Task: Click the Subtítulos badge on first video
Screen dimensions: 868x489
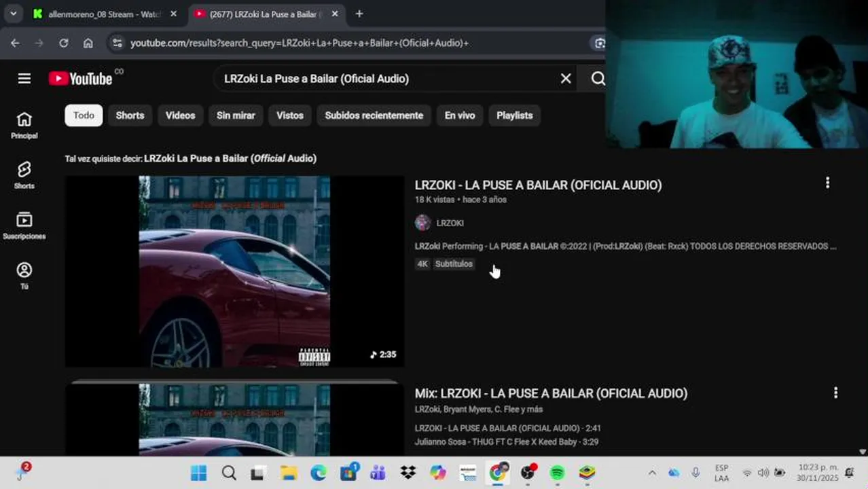Action: (x=454, y=264)
